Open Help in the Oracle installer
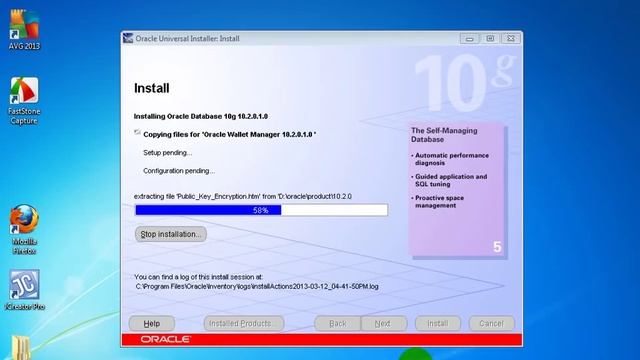This screenshot has height=360, width=640. pyautogui.click(x=152, y=324)
